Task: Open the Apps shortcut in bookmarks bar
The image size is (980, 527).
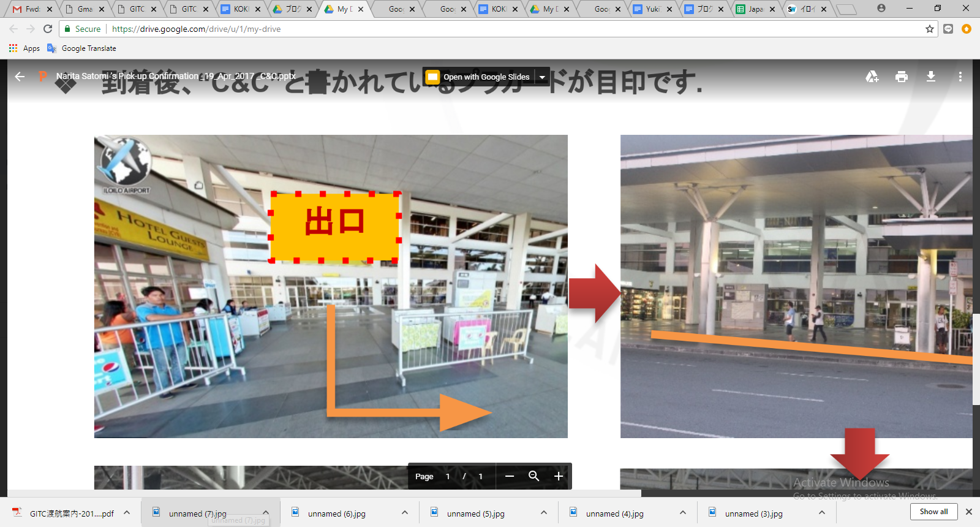Action: (24, 48)
